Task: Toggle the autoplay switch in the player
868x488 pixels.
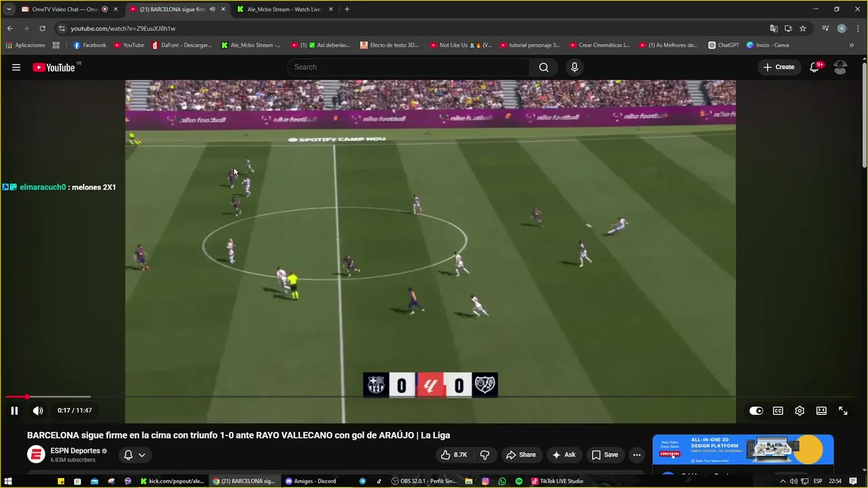Action: tap(756, 411)
